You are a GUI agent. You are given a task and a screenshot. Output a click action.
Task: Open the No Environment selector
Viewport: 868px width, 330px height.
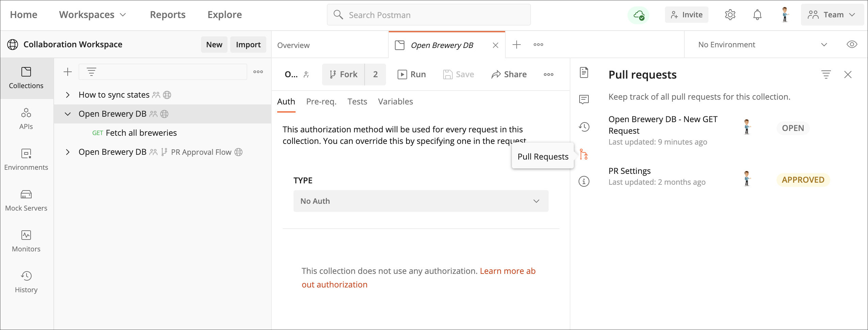pos(762,45)
